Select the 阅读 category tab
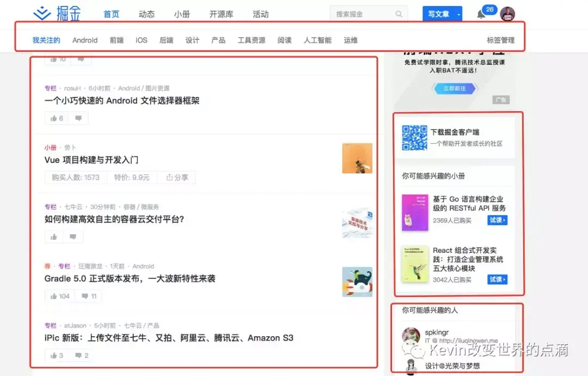The width and height of the screenshot is (588, 376). pyautogui.click(x=285, y=40)
